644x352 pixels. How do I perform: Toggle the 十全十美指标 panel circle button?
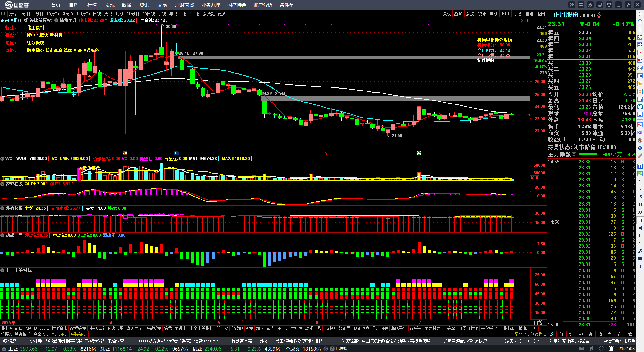pos(2,270)
